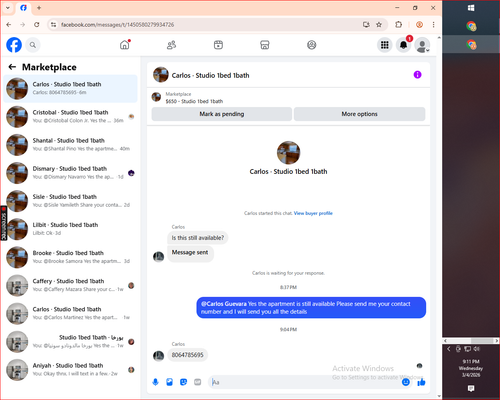The width and height of the screenshot is (500, 400).
Task: Open Cristobal - Studio 1bed 1bath conversation
Action: tap(70, 117)
